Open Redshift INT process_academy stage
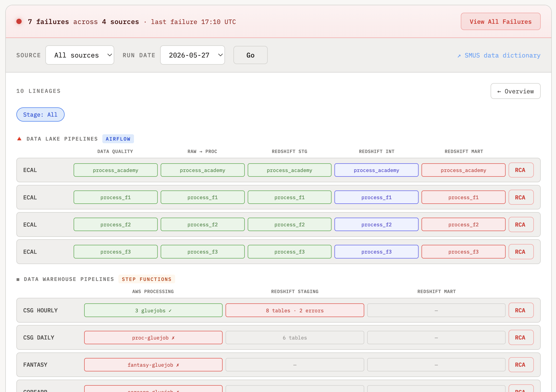Screen dimensions: 556x392 click(376, 170)
